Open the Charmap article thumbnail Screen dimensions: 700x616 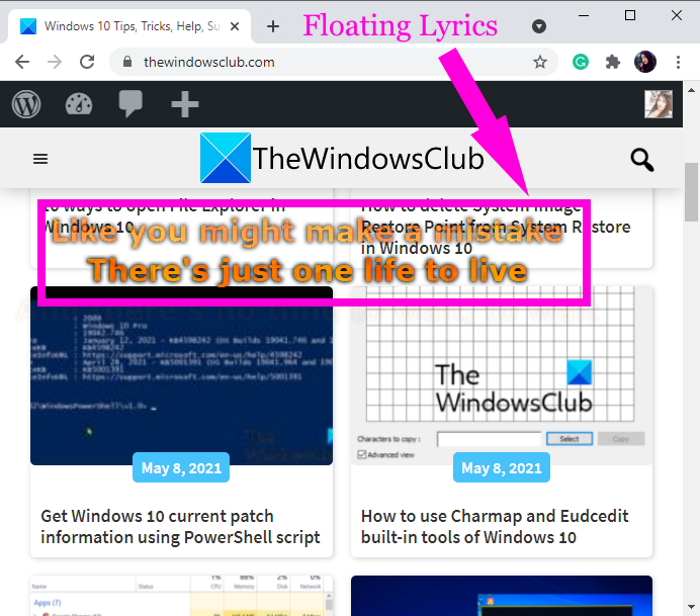point(501,376)
